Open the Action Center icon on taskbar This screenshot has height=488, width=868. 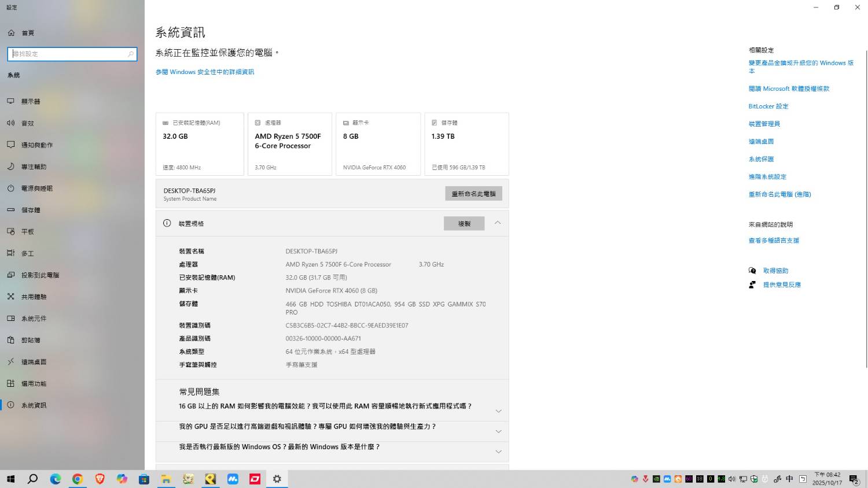(855, 480)
